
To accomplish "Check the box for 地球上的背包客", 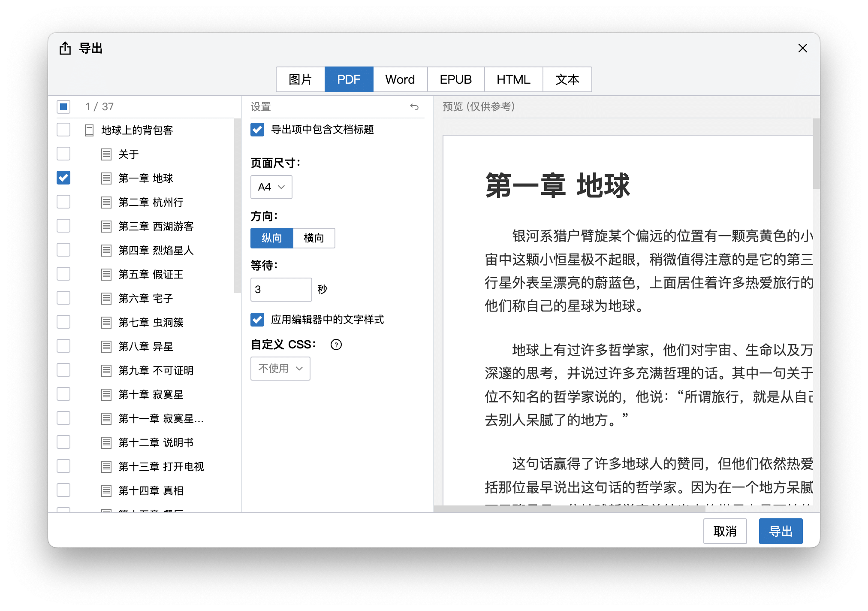I will pos(63,130).
